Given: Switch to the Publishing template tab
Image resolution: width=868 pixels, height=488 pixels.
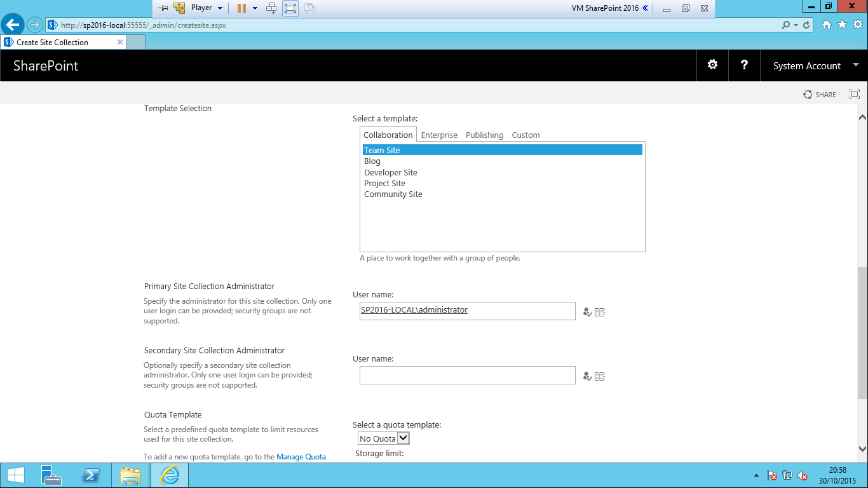Looking at the screenshot, I should click(484, 135).
